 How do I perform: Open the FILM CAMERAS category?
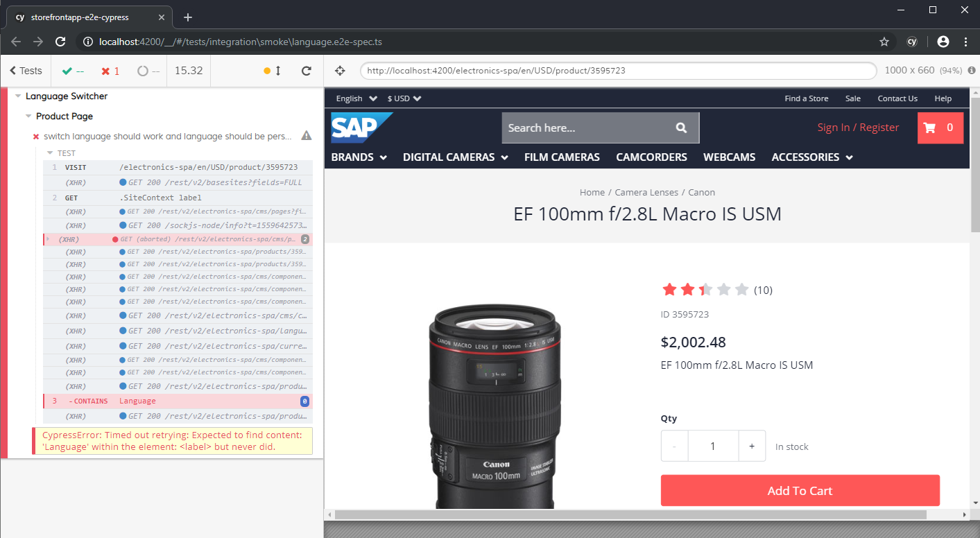562,157
